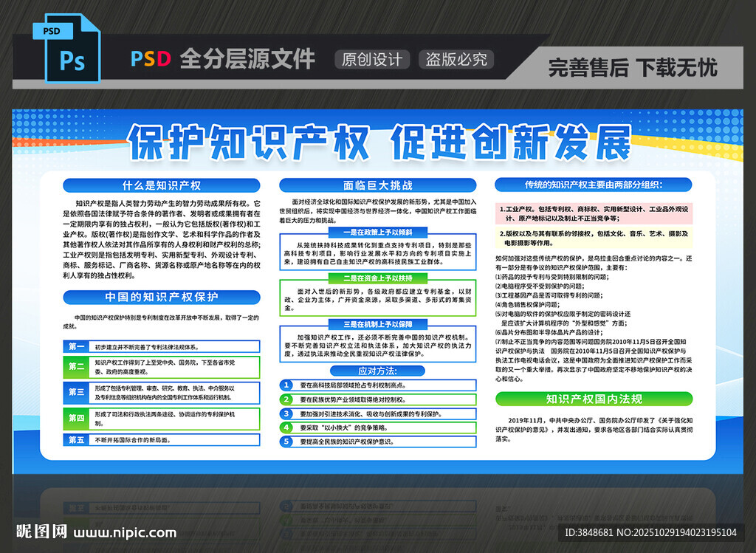The width and height of the screenshot is (756, 553).
Task: Click circle icon 5 beside the last method
Action: 287,442
